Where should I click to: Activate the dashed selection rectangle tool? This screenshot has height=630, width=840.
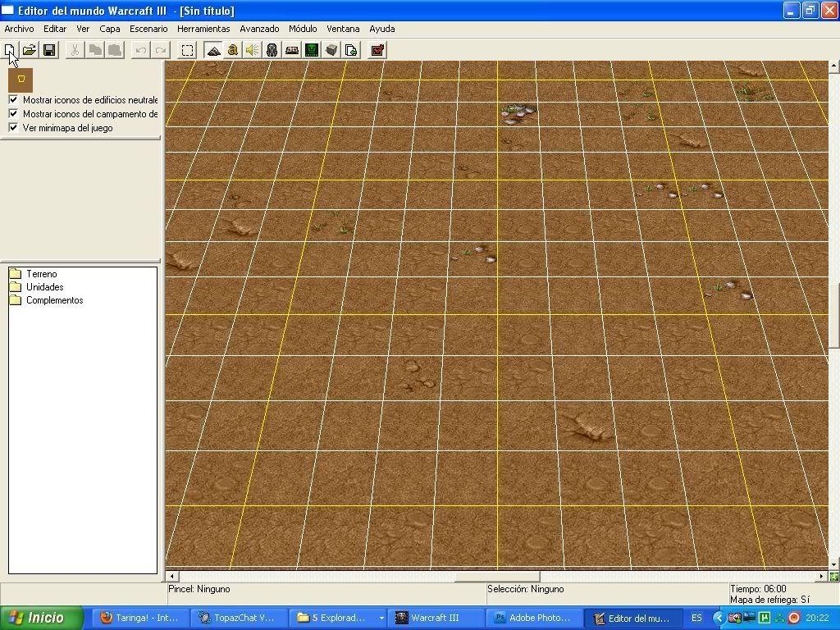click(x=187, y=50)
